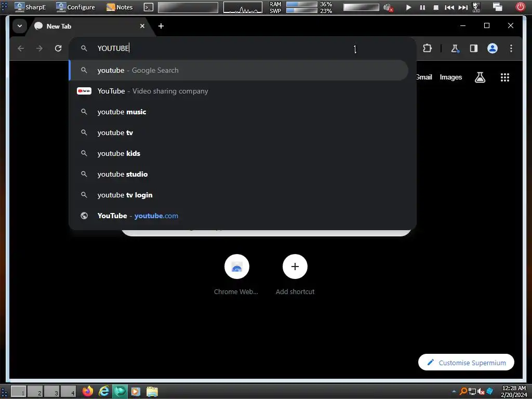Image resolution: width=532 pixels, height=399 pixels.
Task: Expand the system tray hidden icons arrow
Action: click(x=454, y=392)
